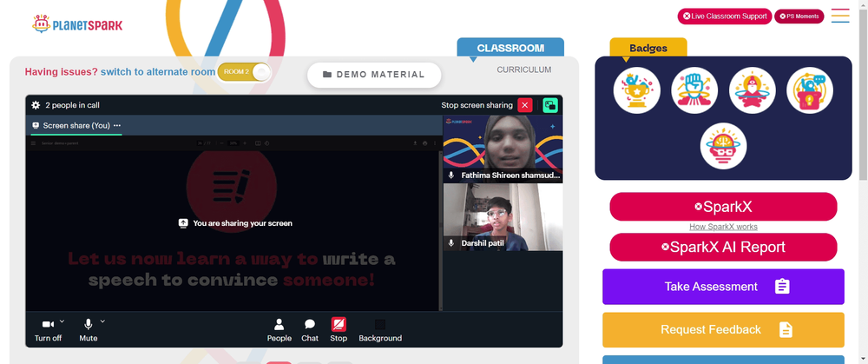This screenshot has width=868, height=364.
Task: Open PS Moments
Action: 799,16
